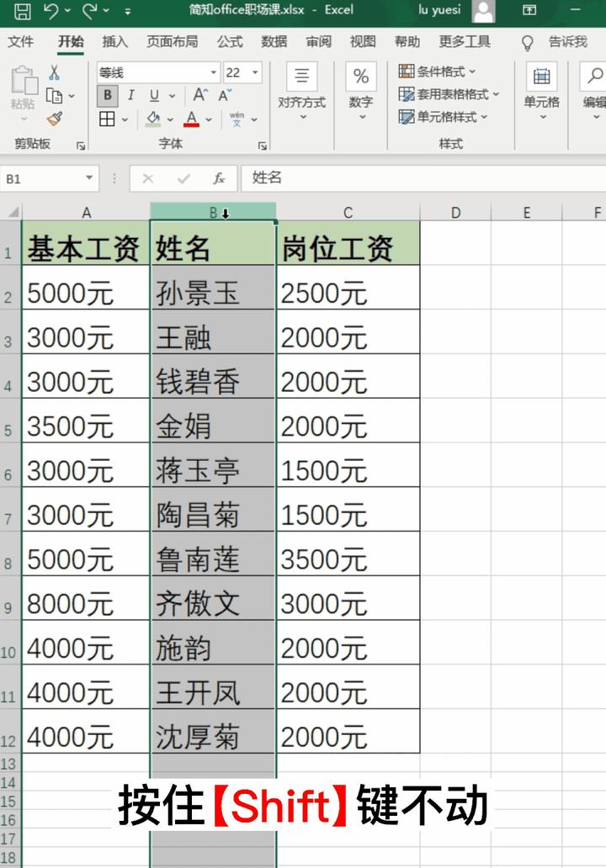
Task: Increase font size with larger A
Action: tap(200, 95)
